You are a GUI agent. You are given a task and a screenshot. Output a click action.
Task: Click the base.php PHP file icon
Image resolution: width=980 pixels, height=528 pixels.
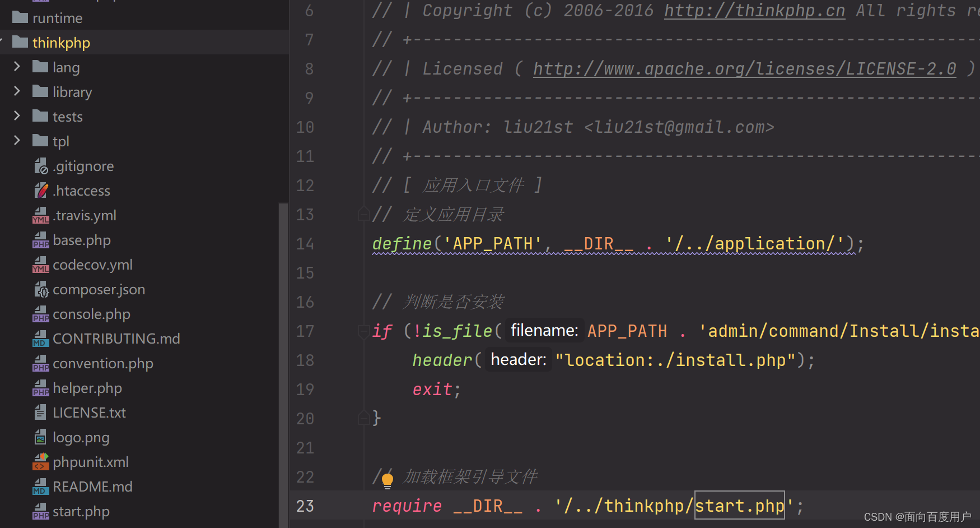click(x=41, y=240)
